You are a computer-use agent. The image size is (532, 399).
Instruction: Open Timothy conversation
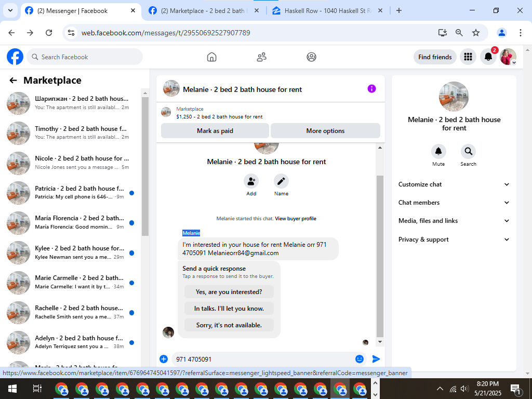tap(71, 132)
